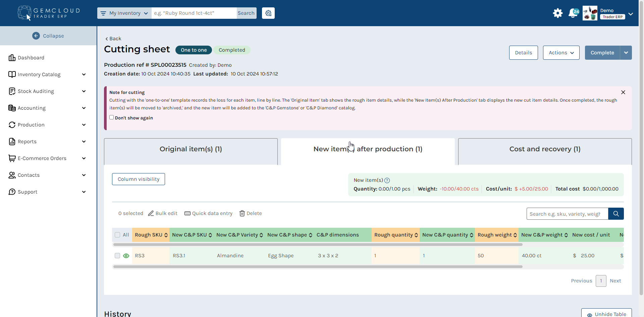Sort by New C&P Variety column
The image size is (644, 317).
pyautogui.click(x=261, y=235)
